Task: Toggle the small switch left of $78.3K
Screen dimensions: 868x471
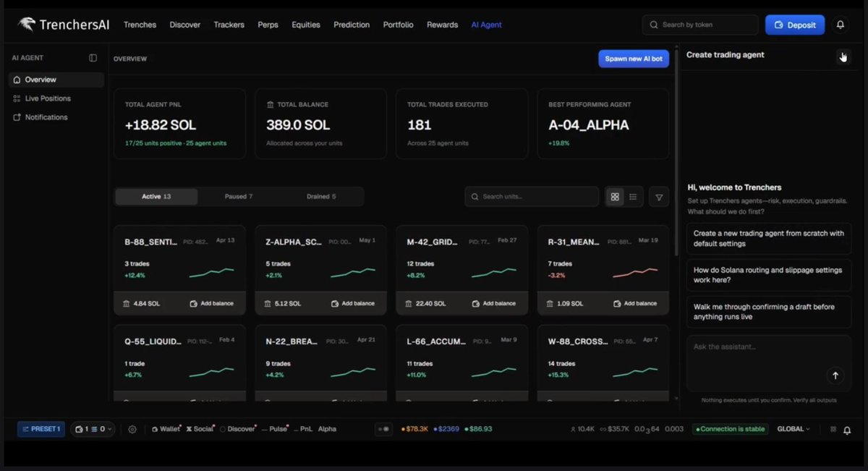Action: [x=383, y=429]
